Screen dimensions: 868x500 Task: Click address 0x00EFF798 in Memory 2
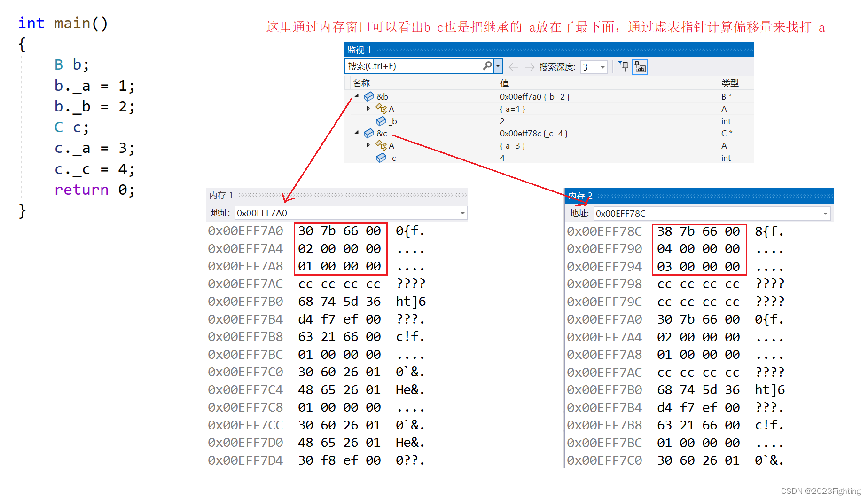(604, 284)
